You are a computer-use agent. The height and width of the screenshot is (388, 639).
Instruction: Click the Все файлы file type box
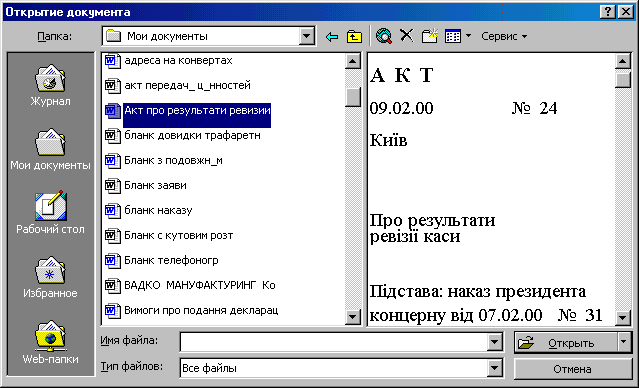coord(334,368)
